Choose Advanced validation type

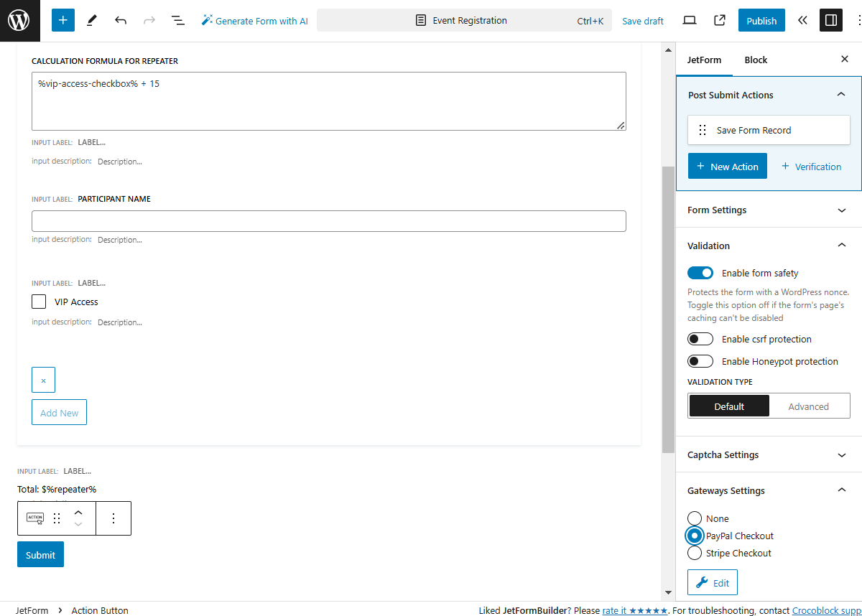click(808, 406)
